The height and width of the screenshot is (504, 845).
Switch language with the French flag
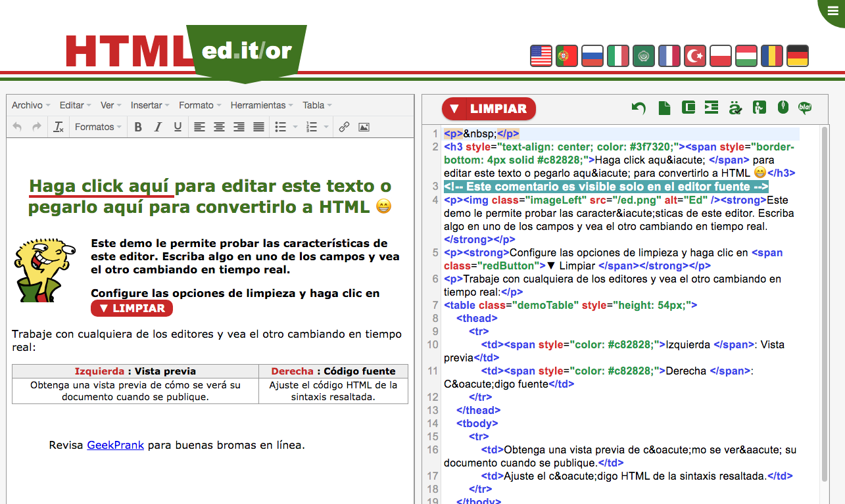[669, 56]
